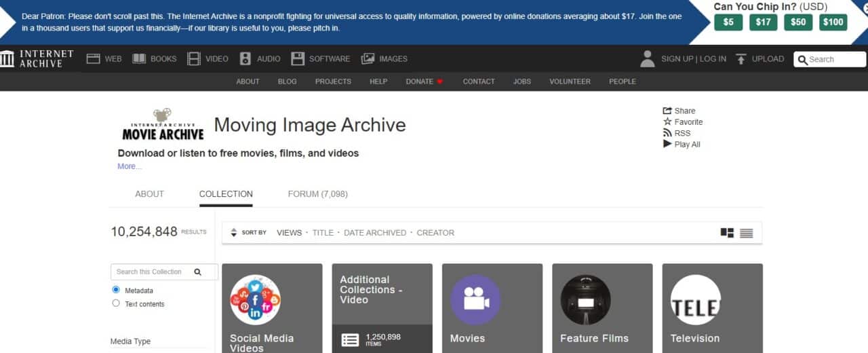Viewport: 868px width, 353px height.
Task: Open the Feature Films collection tile
Action: click(x=602, y=308)
